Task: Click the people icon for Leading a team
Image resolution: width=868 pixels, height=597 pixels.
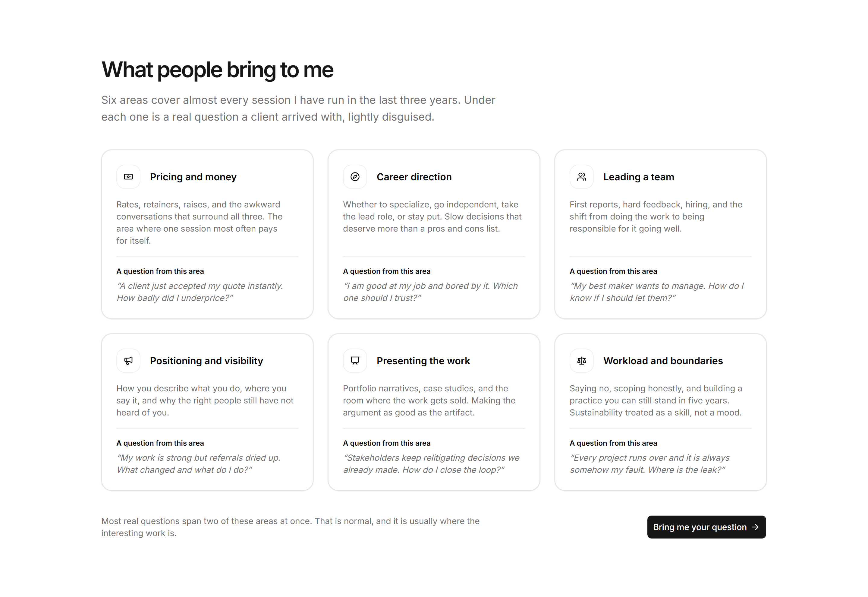Action: [x=581, y=177]
